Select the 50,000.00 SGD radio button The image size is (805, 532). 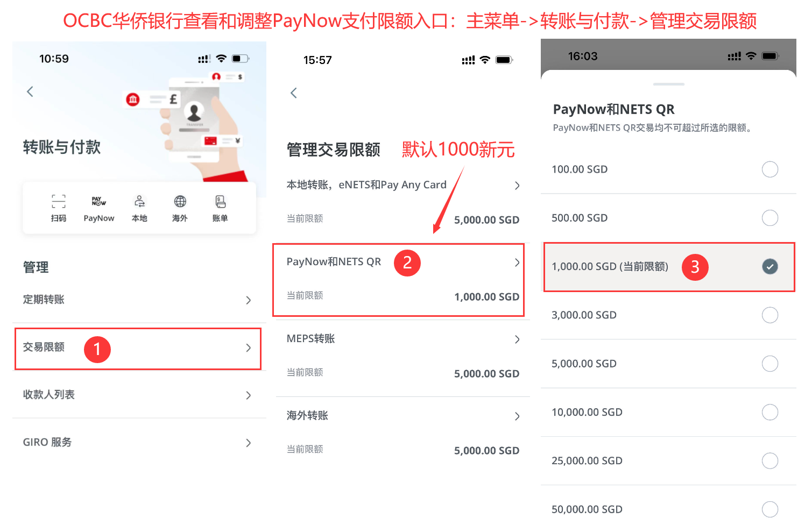[770, 509]
